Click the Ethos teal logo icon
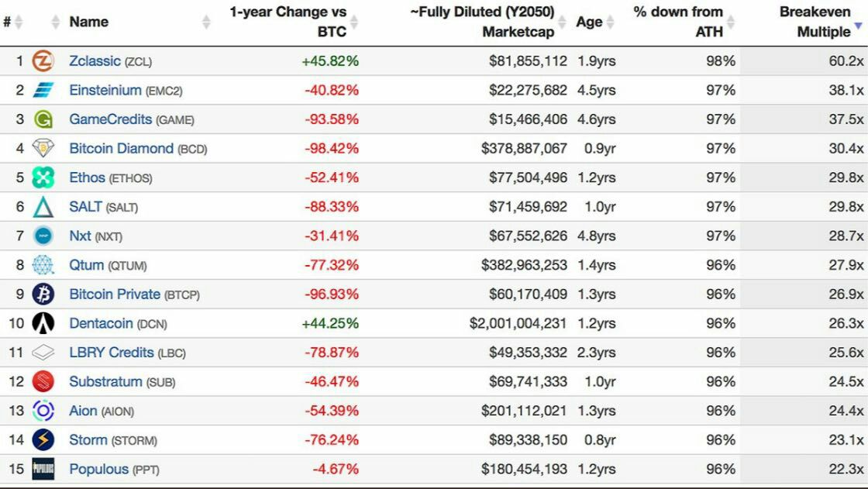Screen dimensions: 868x489 click(x=43, y=178)
